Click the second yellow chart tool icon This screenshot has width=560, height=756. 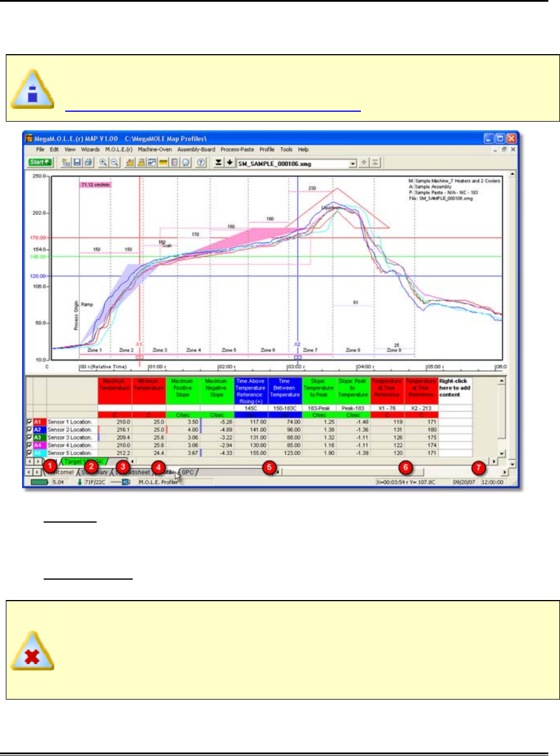click(141, 163)
